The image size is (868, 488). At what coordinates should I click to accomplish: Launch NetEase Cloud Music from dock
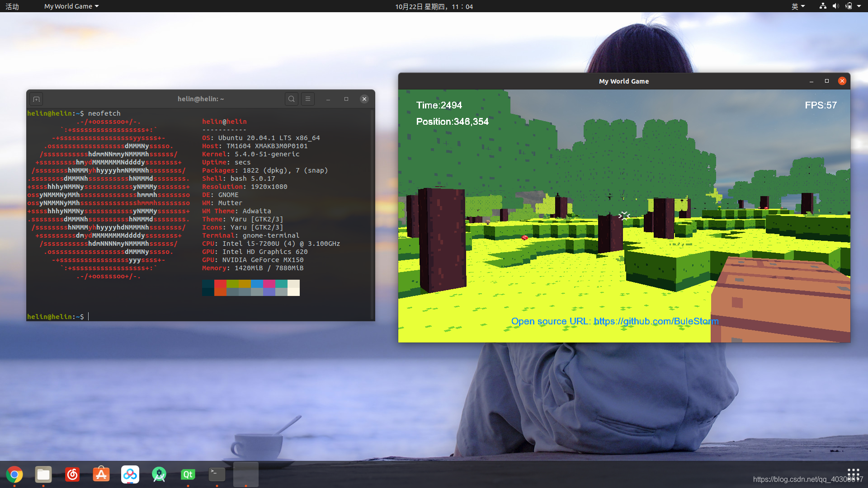(x=72, y=474)
